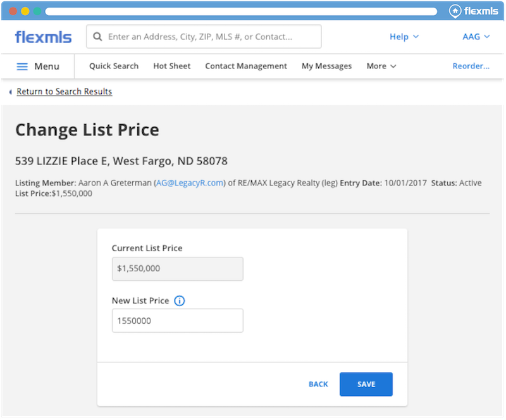Go to Hot Sheet

point(171,66)
